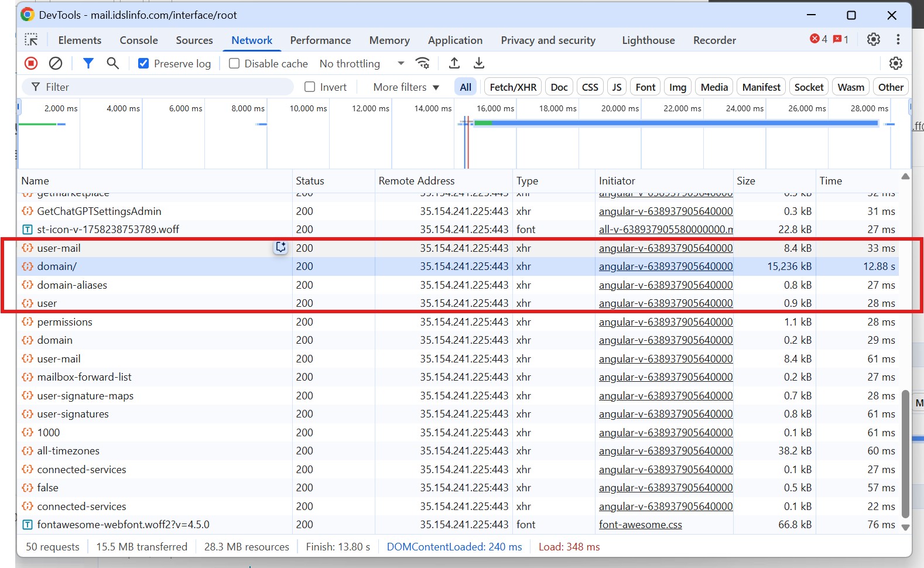Activate the inspect element picker
This screenshot has width=924, height=568.
[x=31, y=40]
